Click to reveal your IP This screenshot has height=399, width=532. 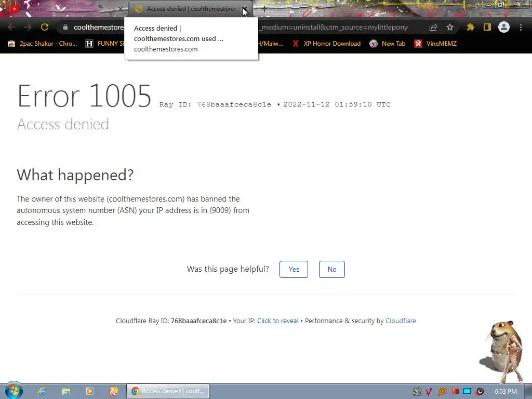[x=278, y=321]
